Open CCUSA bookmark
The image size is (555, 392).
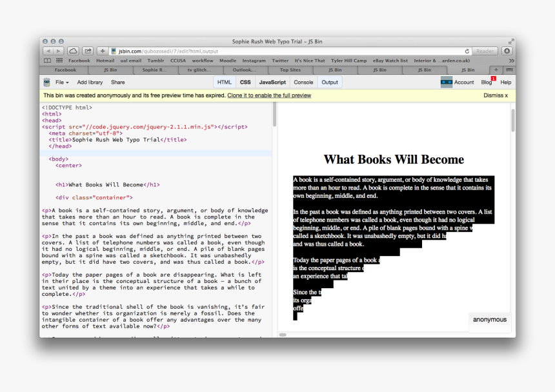178,61
